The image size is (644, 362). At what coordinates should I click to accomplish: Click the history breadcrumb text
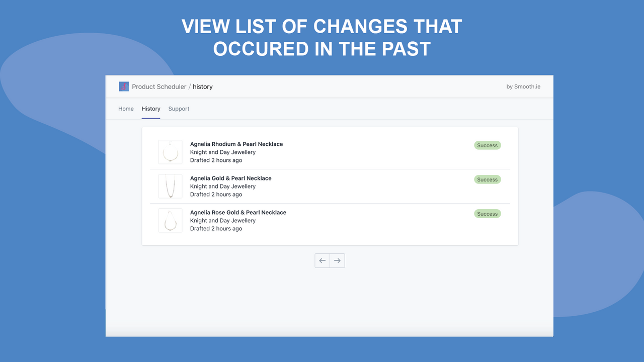click(x=202, y=86)
